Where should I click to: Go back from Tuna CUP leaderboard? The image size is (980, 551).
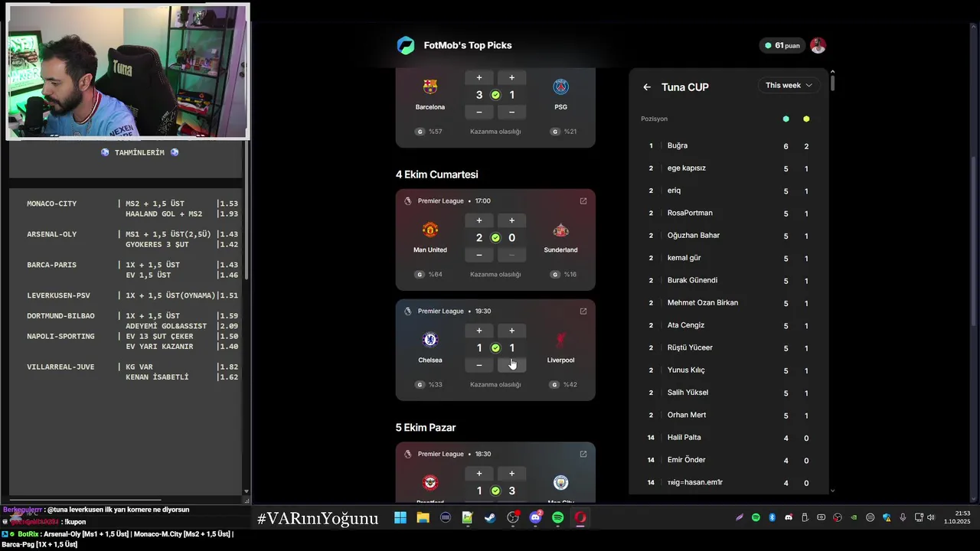pyautogui.click(x=647, y=87)
